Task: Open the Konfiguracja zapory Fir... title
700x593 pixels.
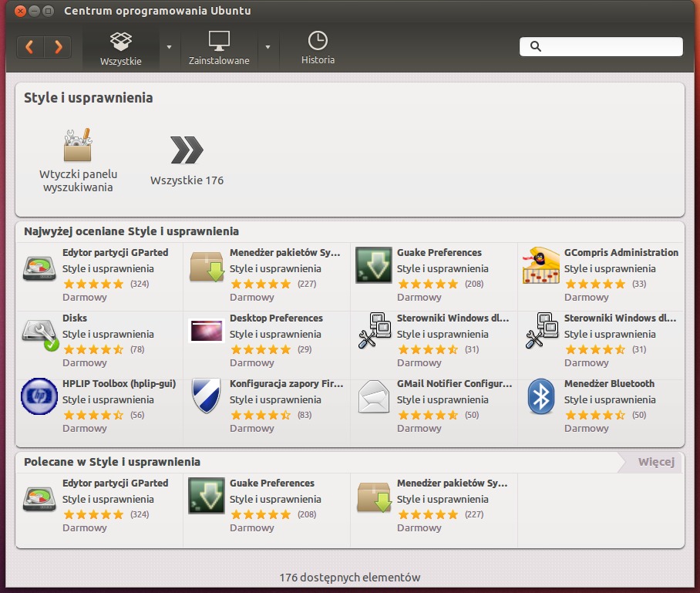Action: point(287,383)
